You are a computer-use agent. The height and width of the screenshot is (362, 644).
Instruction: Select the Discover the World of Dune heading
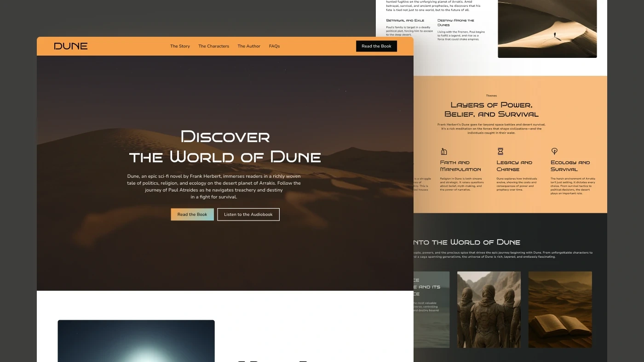pyautogui.click(x=225, y=147)
